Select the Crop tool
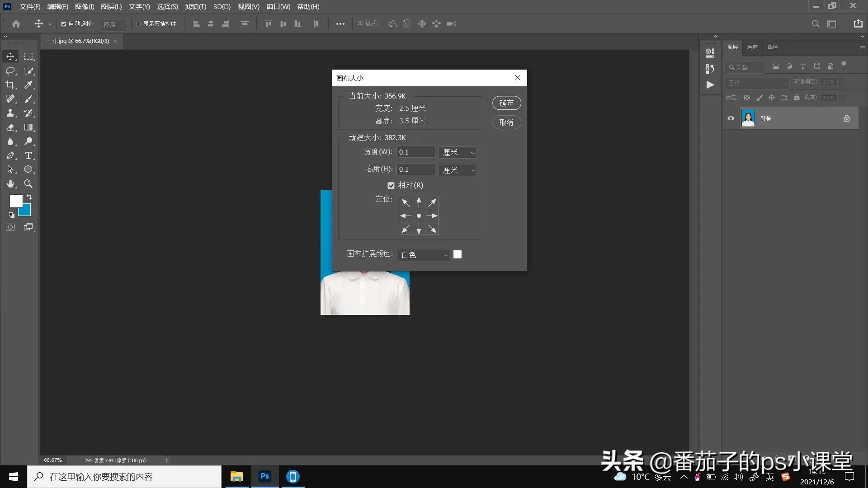868x488 pixels. (10, 85)
